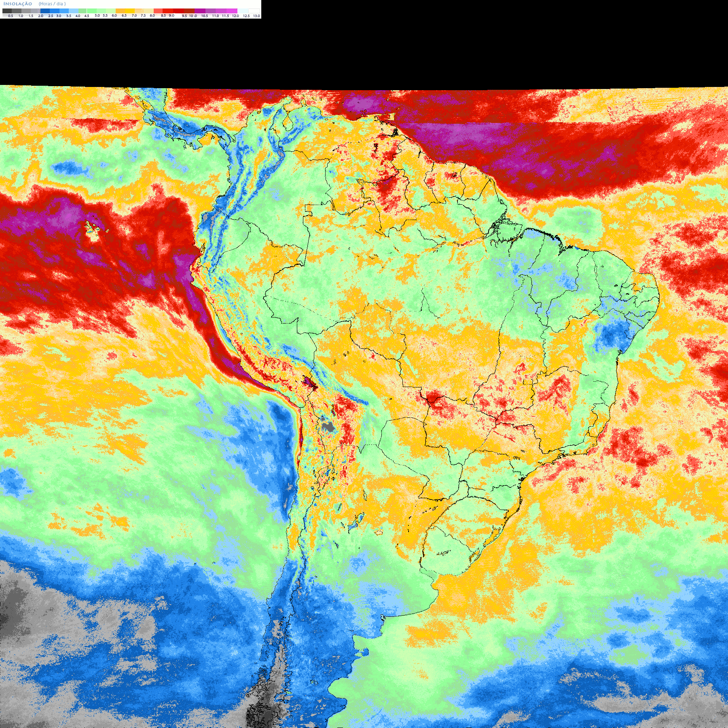Click the 0.5 legend value

point(11,16)
